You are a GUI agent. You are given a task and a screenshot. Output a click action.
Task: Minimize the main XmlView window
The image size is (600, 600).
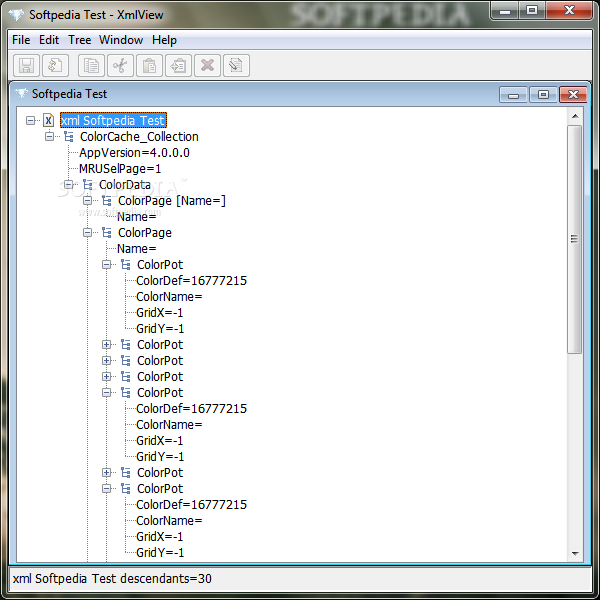coord(505,10)
